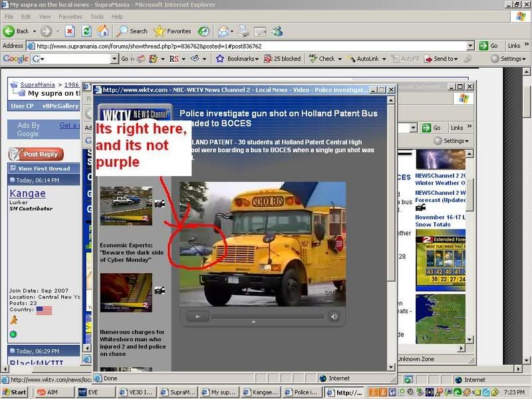Open the Favorites menu
The image size is (532, 399).
click(70, 17)
